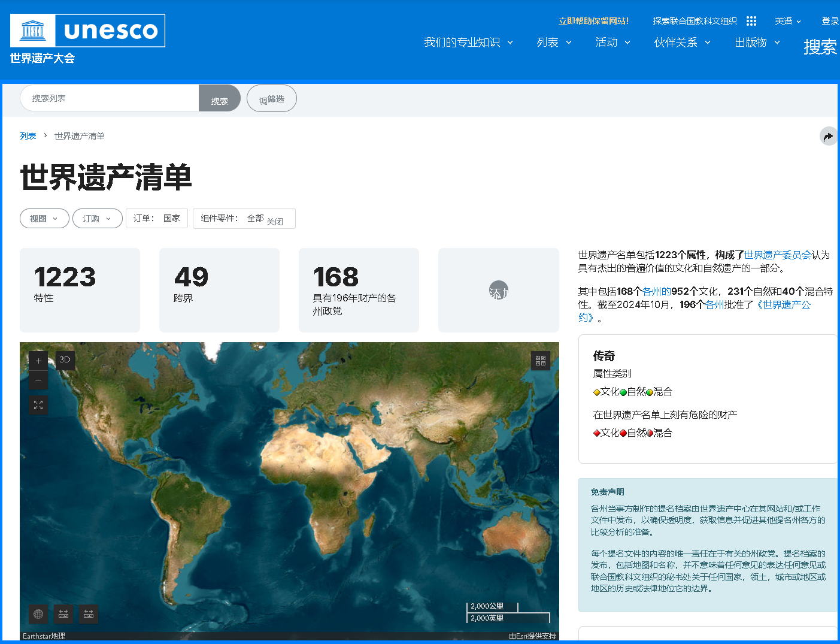Viewport: 840px width, 644px height.
Task: Open the 出版物 menu
Action: click(x=757, y=43)
